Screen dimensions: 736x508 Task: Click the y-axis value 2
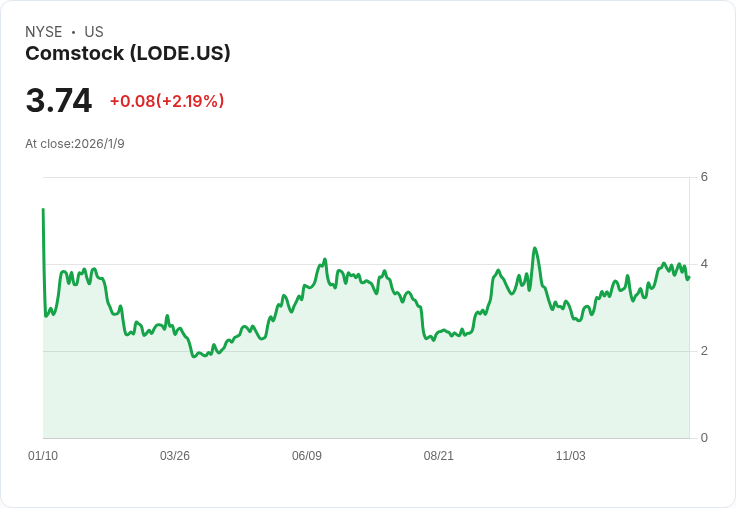[704, 351]
